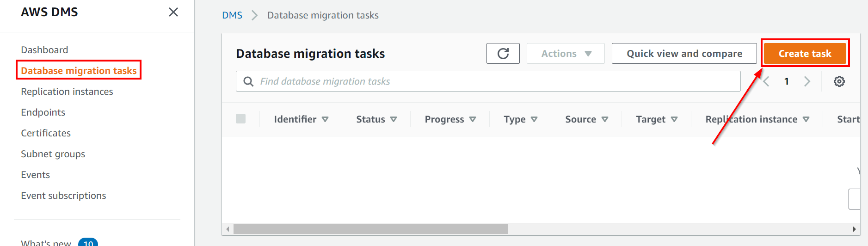Click the scrollbar right arrow
This screenshot has height=246, width=868.
pyautogui.click(x=854, y=229)
